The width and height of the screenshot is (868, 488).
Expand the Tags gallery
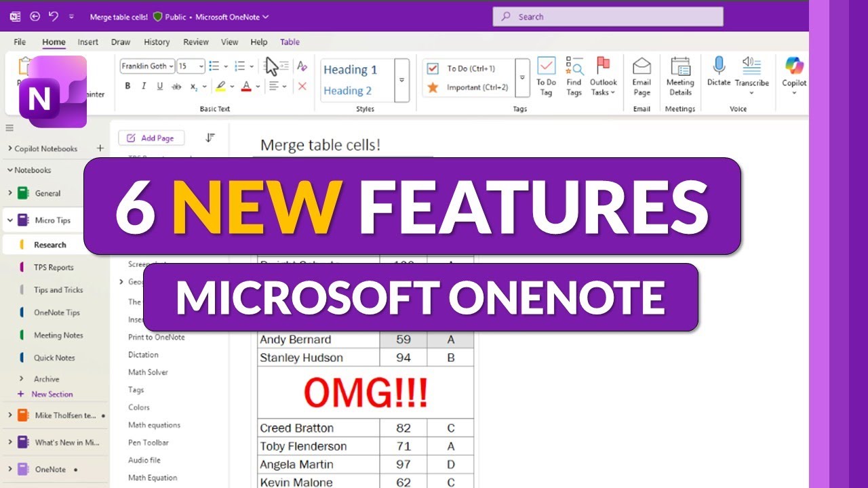(x=521, y=78)
